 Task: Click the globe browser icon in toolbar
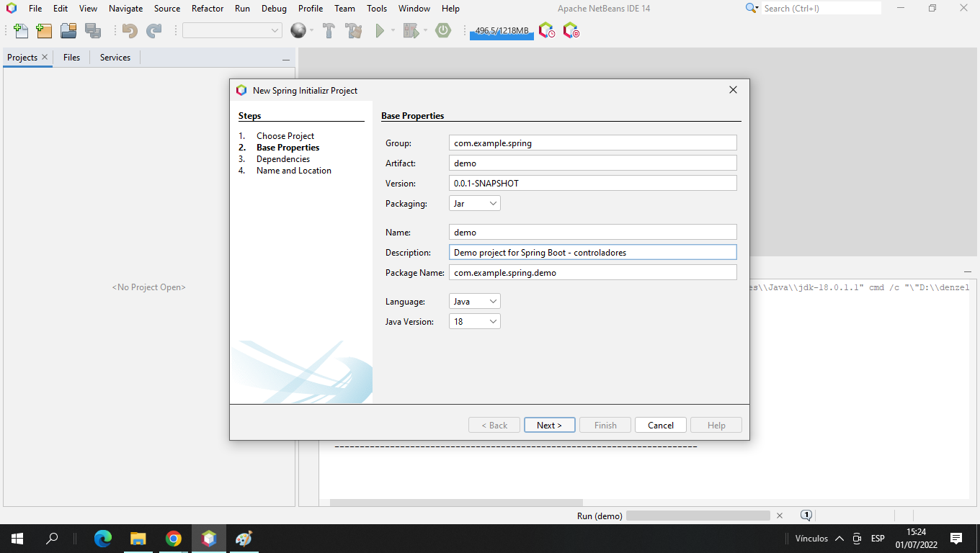(298, 30)
